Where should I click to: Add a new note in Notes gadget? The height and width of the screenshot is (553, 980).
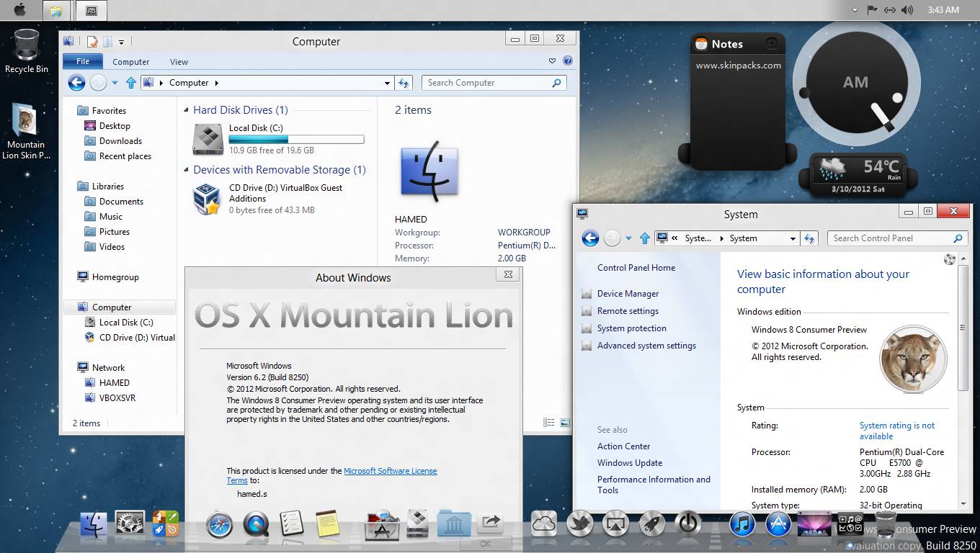771,44
